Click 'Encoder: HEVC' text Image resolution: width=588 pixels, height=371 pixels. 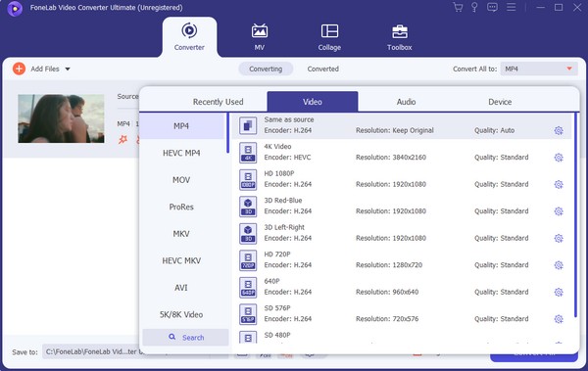point(287,158)
